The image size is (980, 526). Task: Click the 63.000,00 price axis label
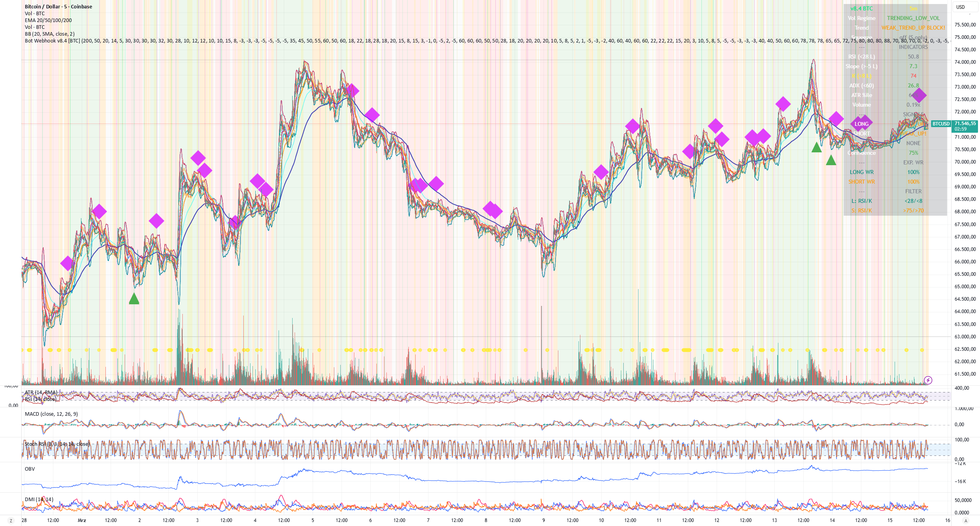pyautogui.click(x=965, y=336)
